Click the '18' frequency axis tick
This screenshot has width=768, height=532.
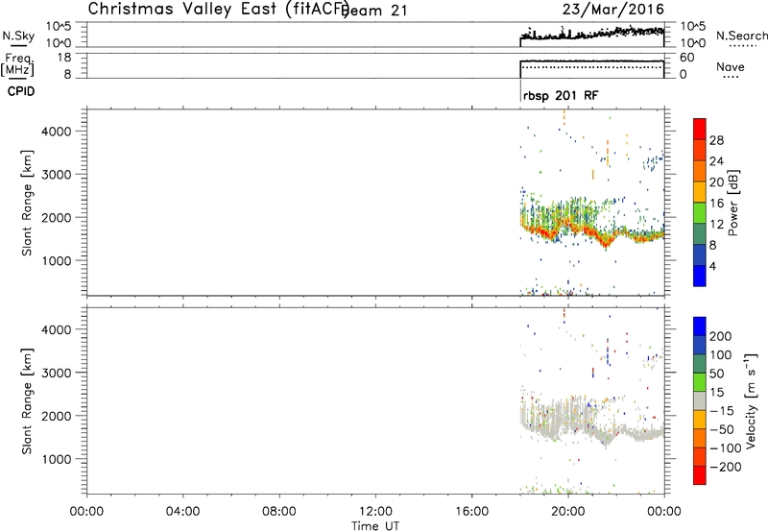pyautogui.click(x=64, y=58)
